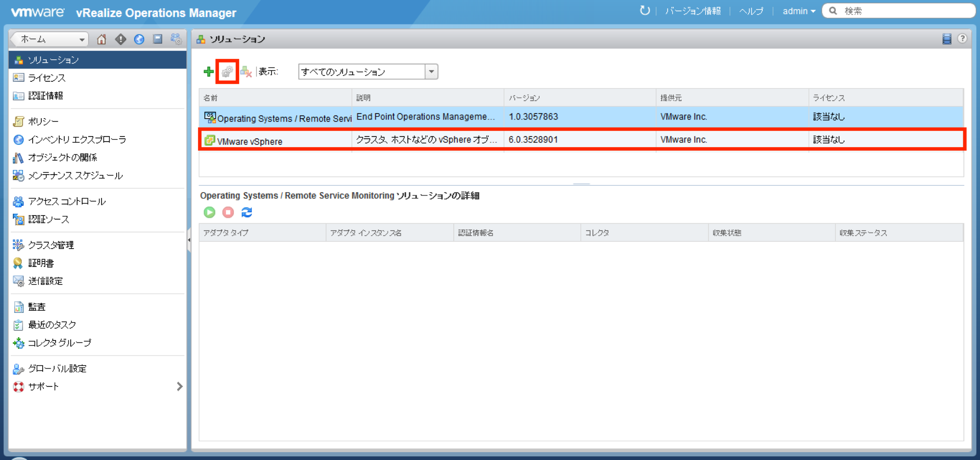Expand the サポート section chevron

pyautogui.click(x=180, y=386)
